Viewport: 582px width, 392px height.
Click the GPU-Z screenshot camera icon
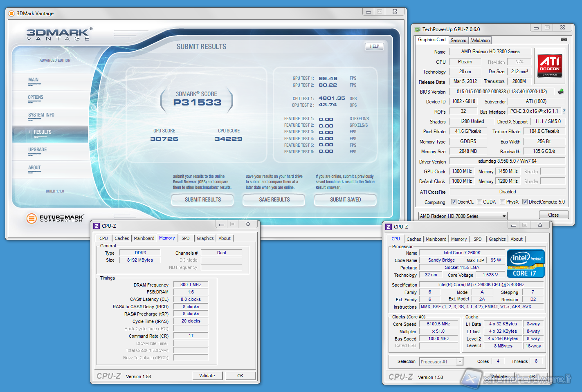pos(564,40)
